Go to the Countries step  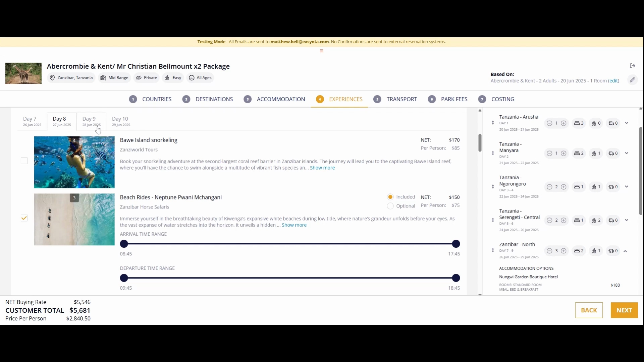click(150, 99)
